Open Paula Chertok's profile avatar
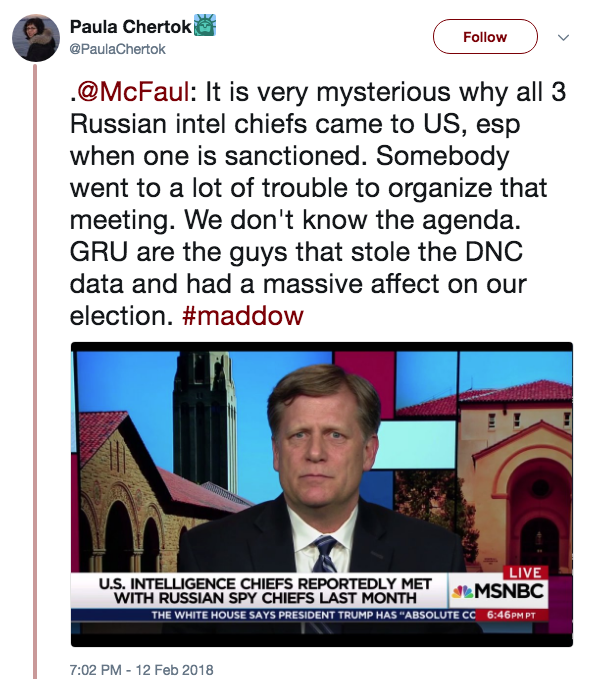The image size is (591, 679). click(36, 38)
